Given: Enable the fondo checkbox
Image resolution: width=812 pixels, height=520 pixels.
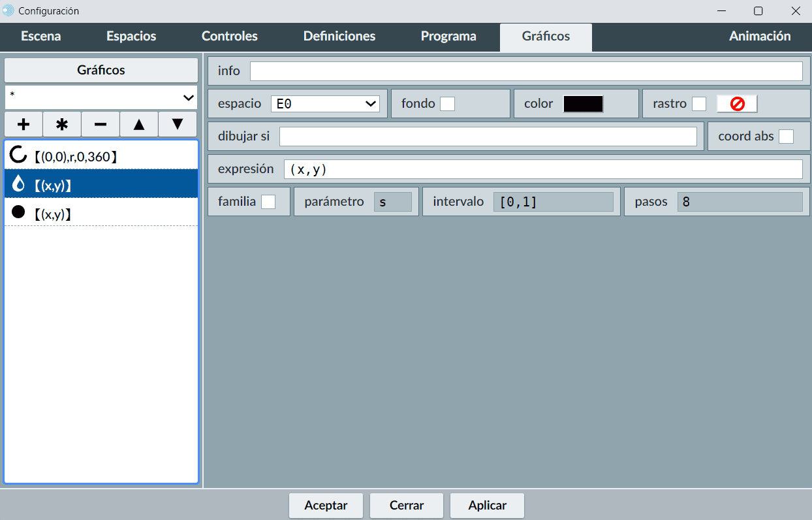Looking at the screenshot, I should coord(447,104).
